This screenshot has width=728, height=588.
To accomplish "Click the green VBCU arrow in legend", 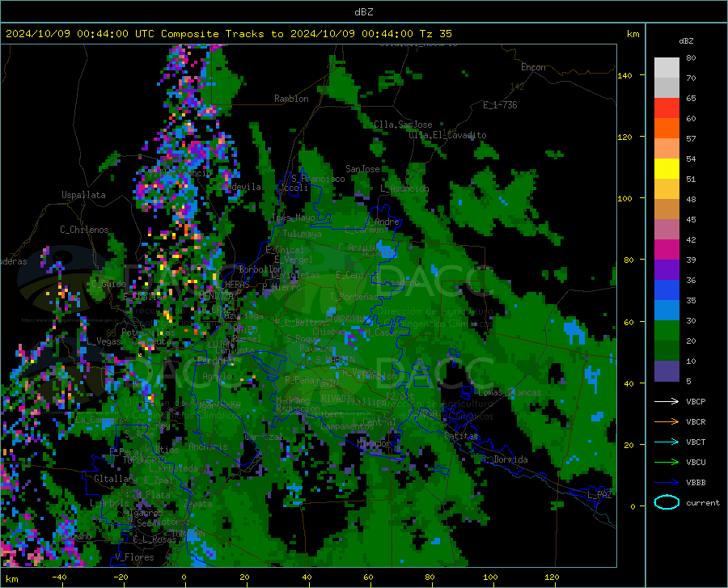I will (x=667, y=463).
